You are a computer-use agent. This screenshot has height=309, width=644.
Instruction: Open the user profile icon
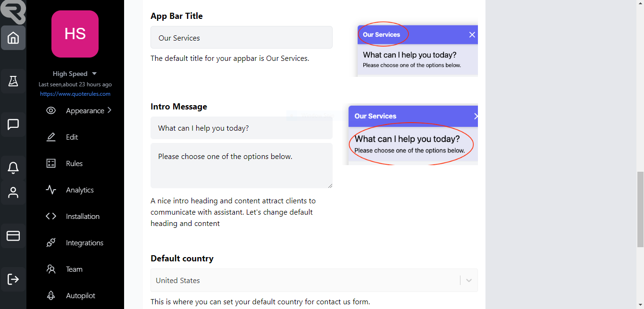[x=13, y=192]
